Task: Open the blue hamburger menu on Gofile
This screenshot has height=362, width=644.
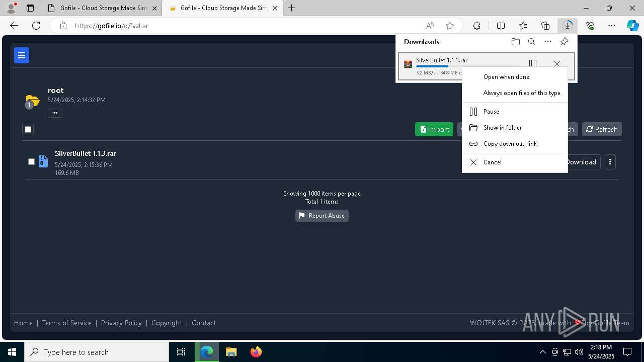Action: [x=22, y=55]
